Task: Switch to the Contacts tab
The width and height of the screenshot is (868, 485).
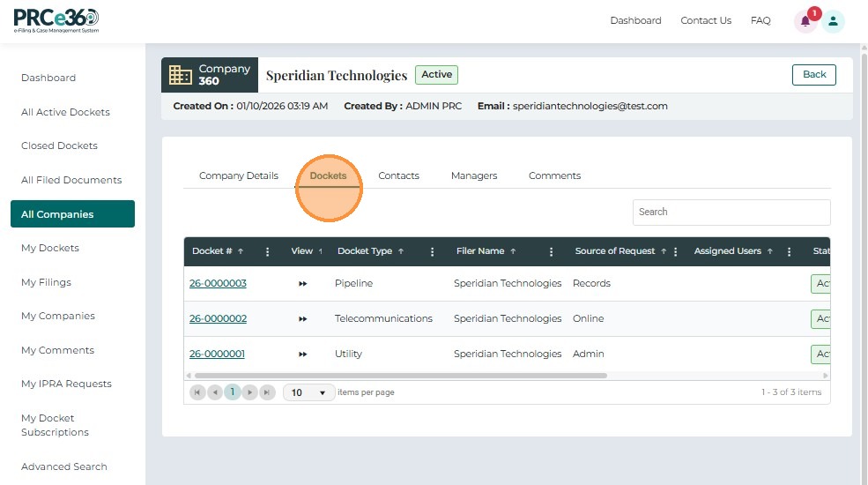Action: [398, 175]
